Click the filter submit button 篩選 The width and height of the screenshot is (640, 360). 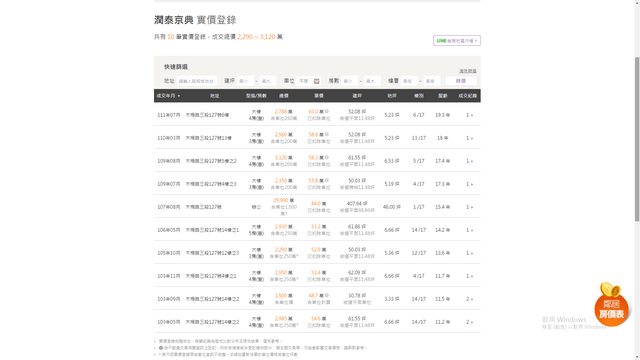[461, 81]
